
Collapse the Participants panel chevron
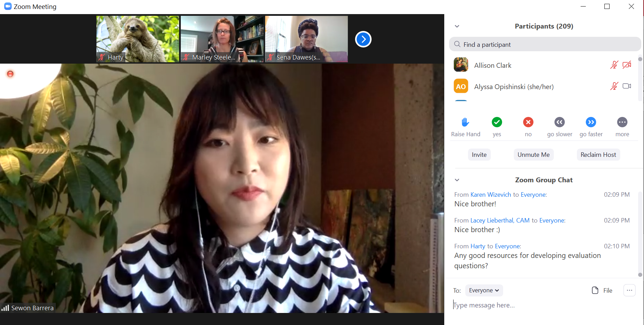coord(457,26)
